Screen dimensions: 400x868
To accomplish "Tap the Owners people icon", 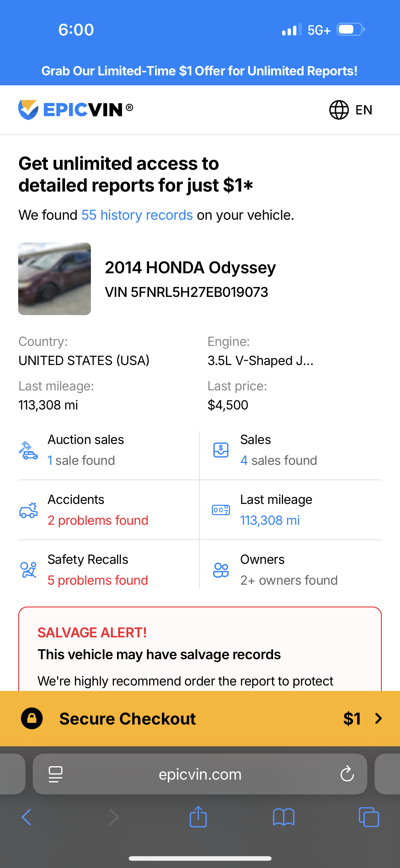I will [x=221, y=570].
